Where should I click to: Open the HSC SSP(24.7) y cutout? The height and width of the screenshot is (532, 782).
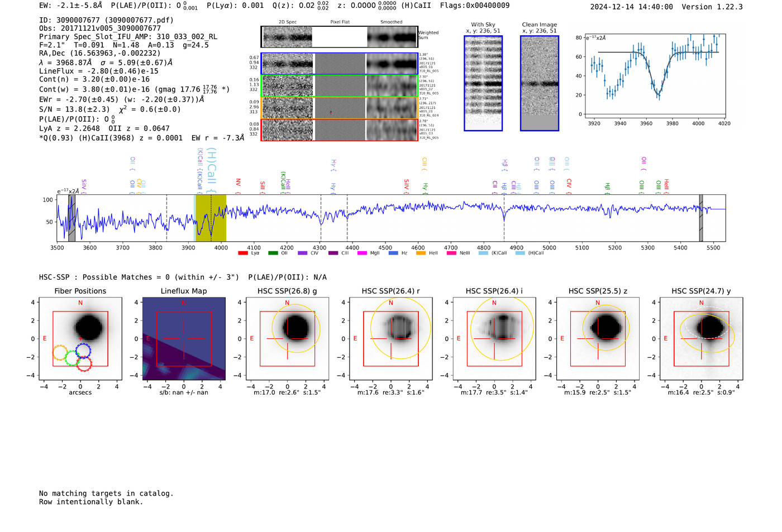702,339
